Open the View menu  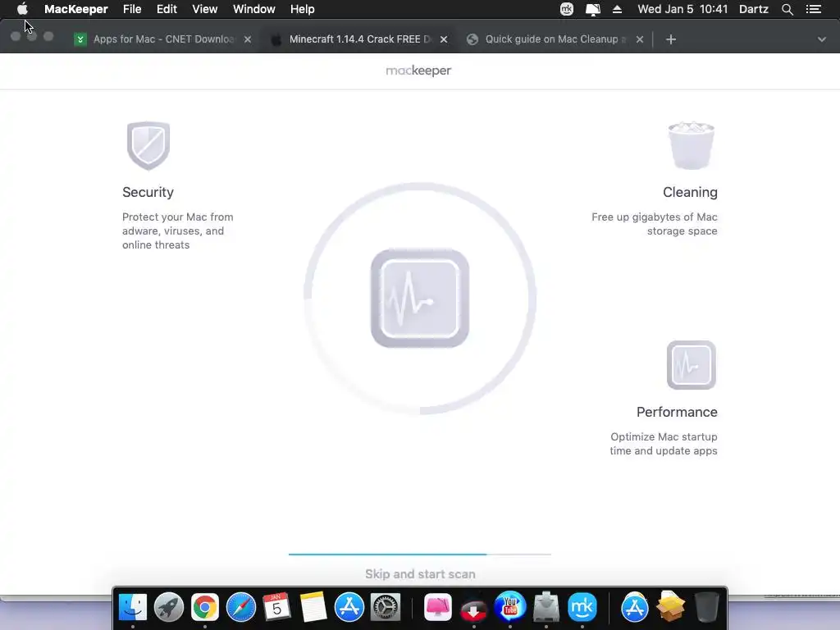click(204, 9)
